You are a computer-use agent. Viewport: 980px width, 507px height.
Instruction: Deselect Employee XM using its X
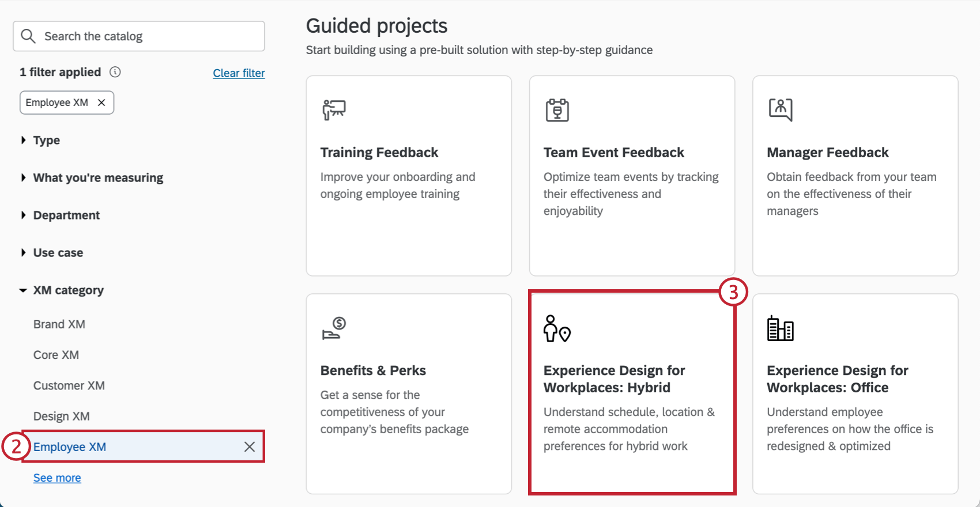(250, 447)
